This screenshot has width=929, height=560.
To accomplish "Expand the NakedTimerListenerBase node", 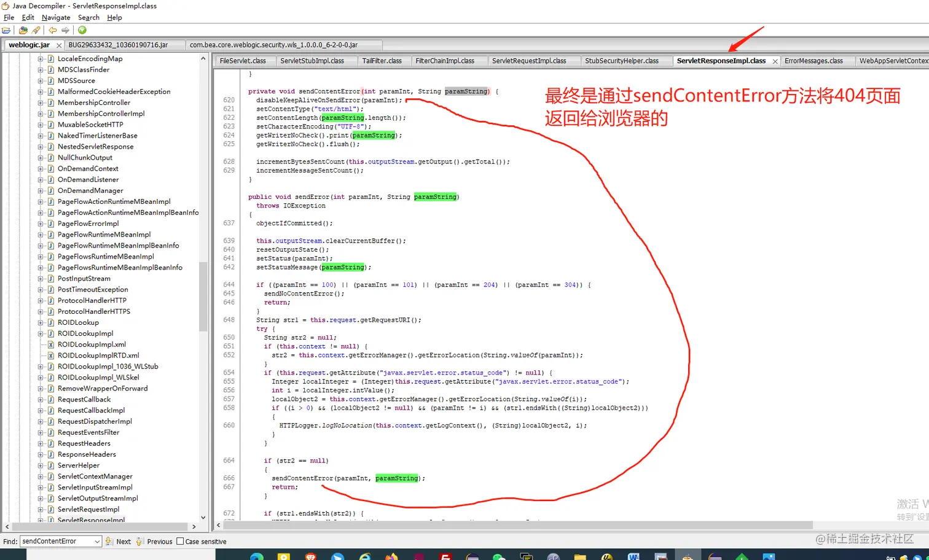I will tap(41, 136).
